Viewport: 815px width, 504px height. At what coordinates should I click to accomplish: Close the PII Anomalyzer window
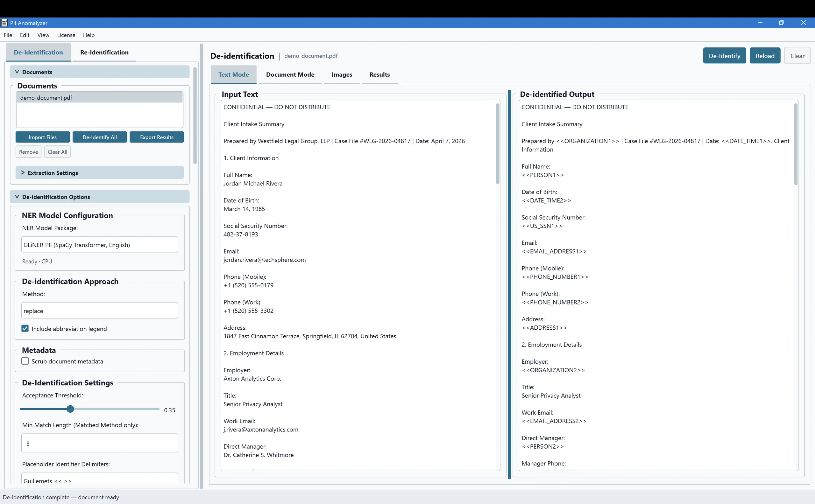pos(803,23)
